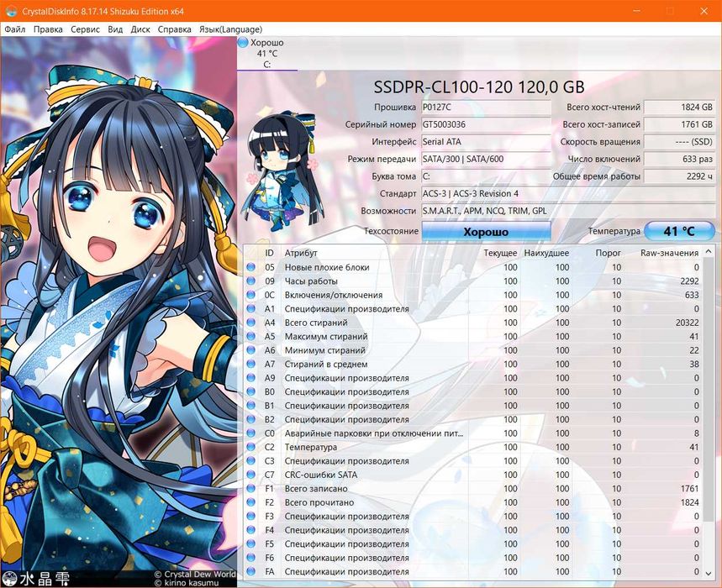Screen dimensions: 722x588
Task: Click the chibi Shizuku character image
Action: tap(282, 171)
